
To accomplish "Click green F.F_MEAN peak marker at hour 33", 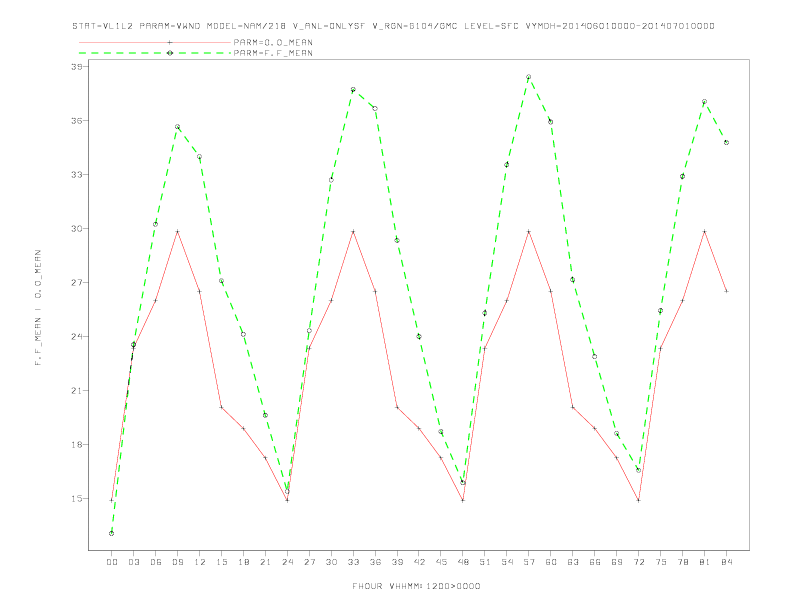I will (x=353, y=90).
